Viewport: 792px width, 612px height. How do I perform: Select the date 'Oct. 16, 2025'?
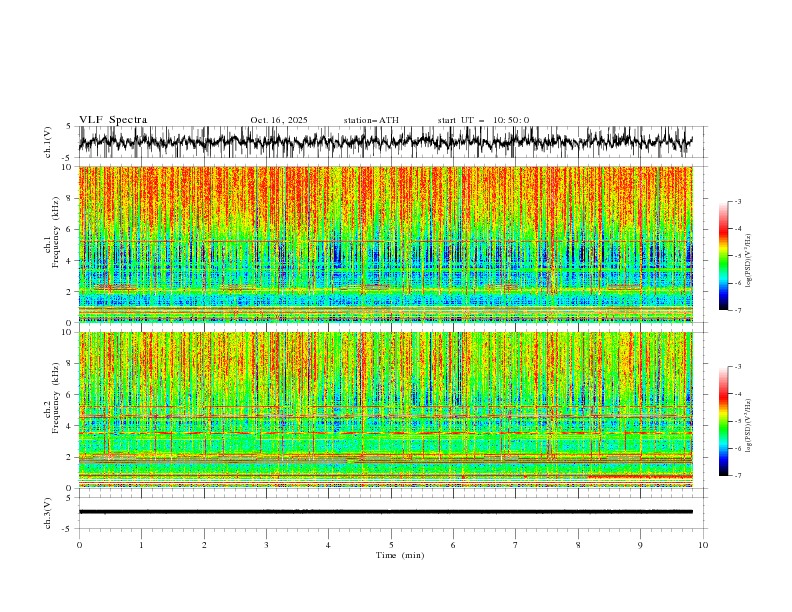coord(279,120)
